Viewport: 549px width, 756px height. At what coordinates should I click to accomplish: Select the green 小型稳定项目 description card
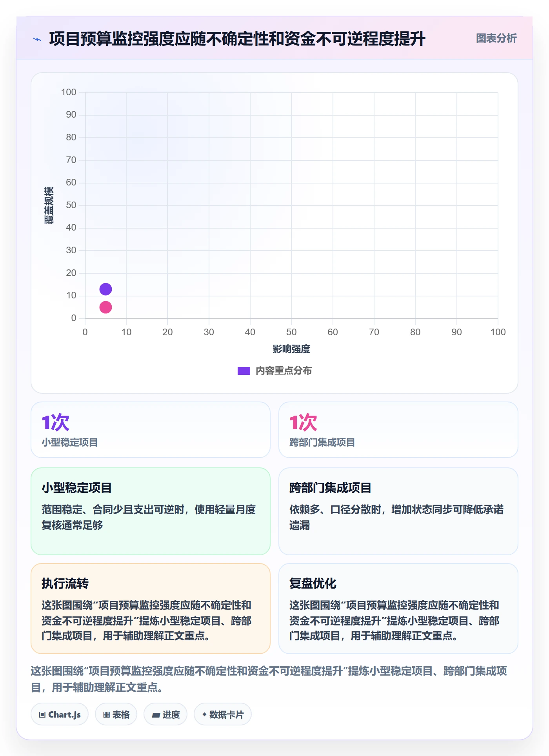point(151,511)
